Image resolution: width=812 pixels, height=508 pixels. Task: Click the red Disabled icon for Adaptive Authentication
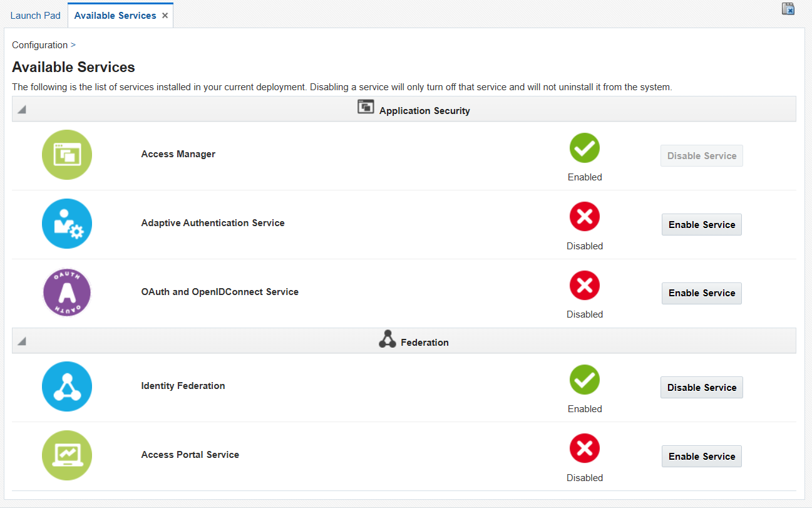[x=584, y=217]
